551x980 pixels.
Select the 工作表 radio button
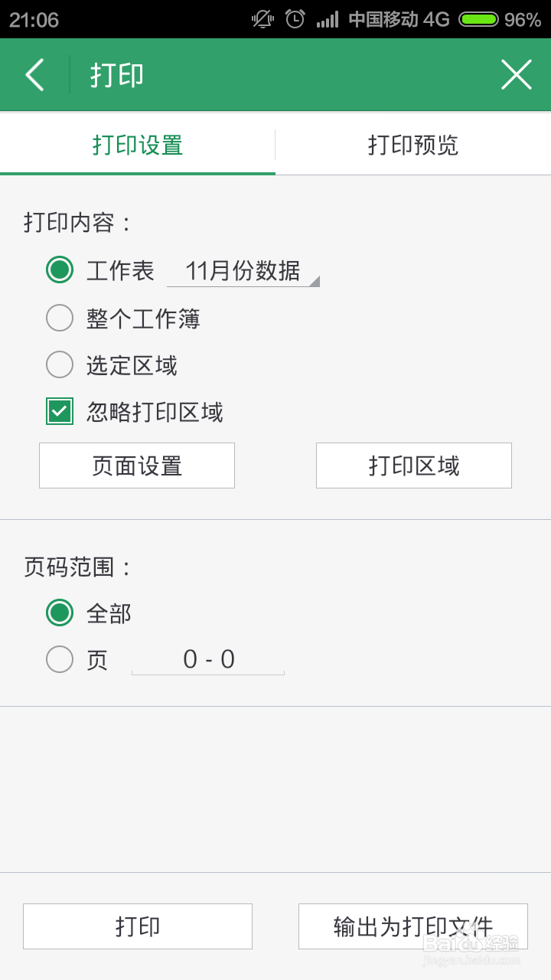tap(60, 269)
